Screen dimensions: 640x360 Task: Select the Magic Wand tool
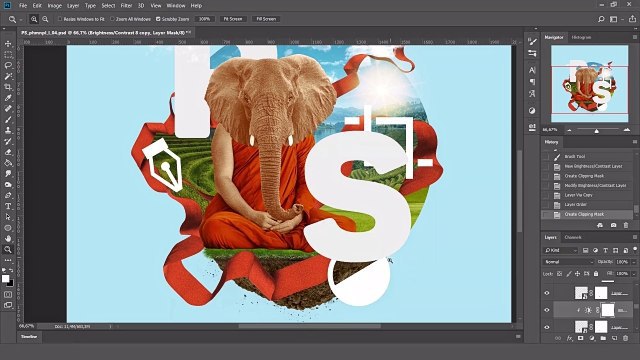pyautogui.click(x=8, y=76)
